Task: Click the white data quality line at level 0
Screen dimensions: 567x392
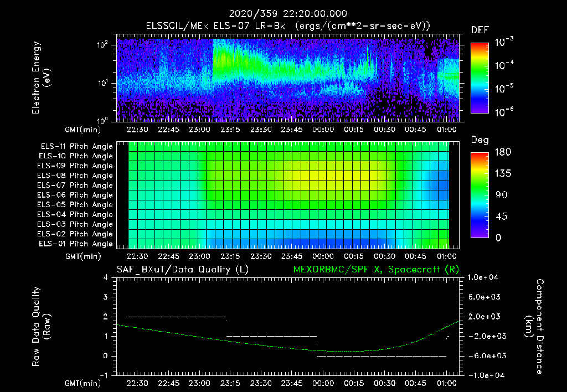Action: click(382, 356)
